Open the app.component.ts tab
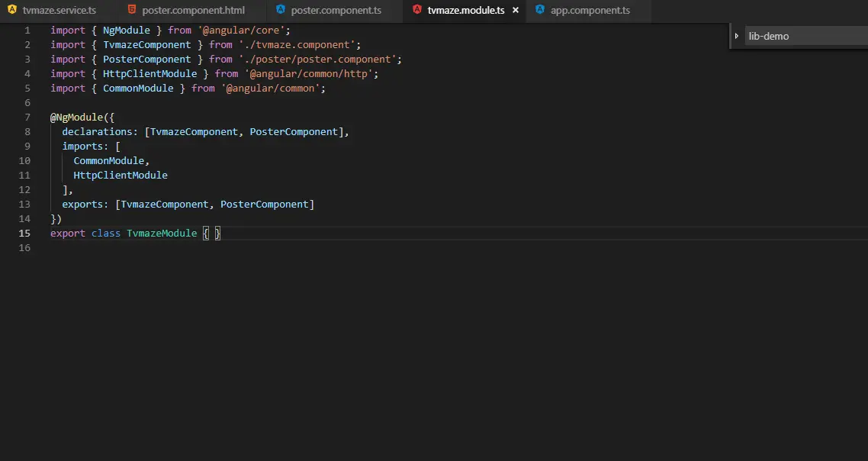868x461 pixels. (590, 10)
